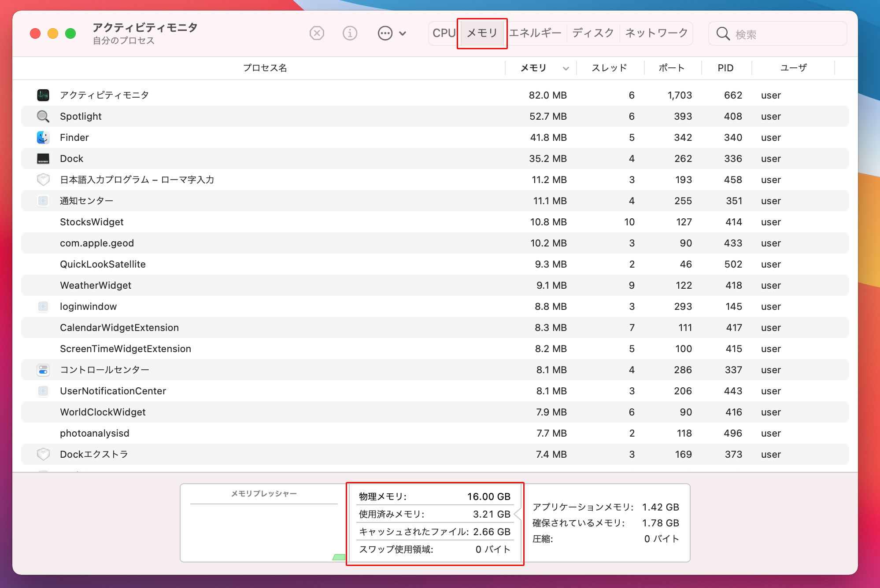Image resolution: width=880 pixels, height=588 pixels.
Task: Select the Dock process name
Action: pos(71,158)
